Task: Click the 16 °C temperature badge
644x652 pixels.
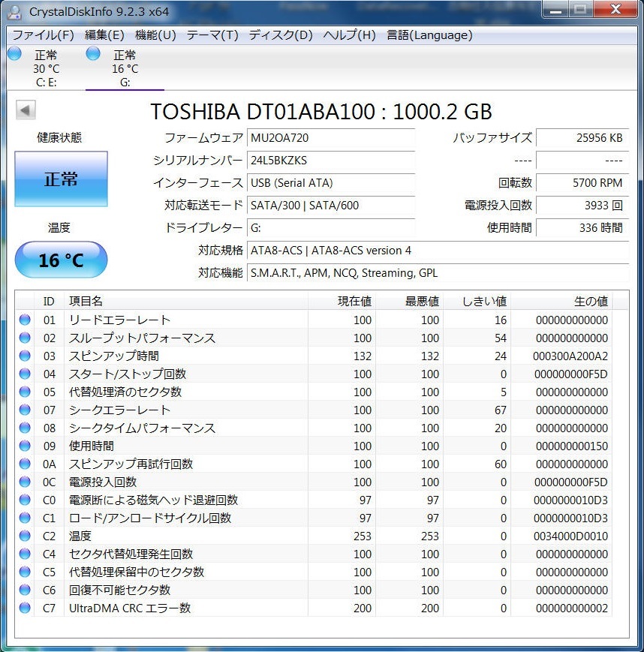Action: pyautogui.click(x=60, y=260)
